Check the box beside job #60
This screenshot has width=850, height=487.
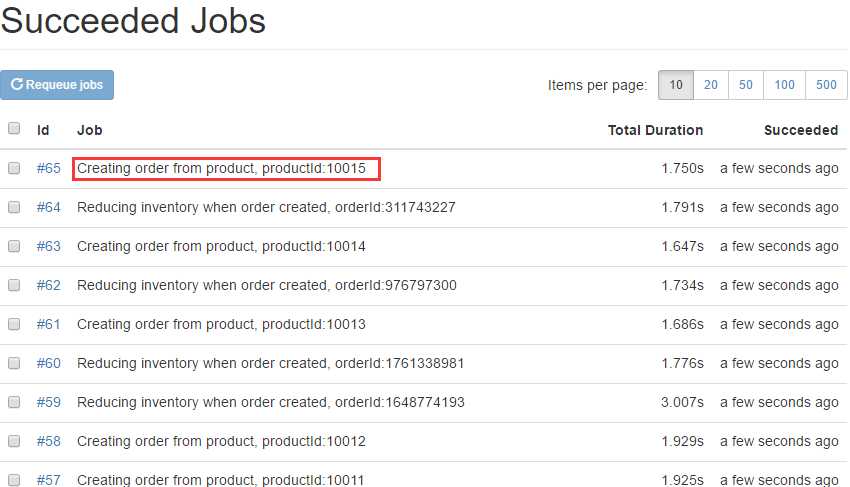[x=14, y=364]
